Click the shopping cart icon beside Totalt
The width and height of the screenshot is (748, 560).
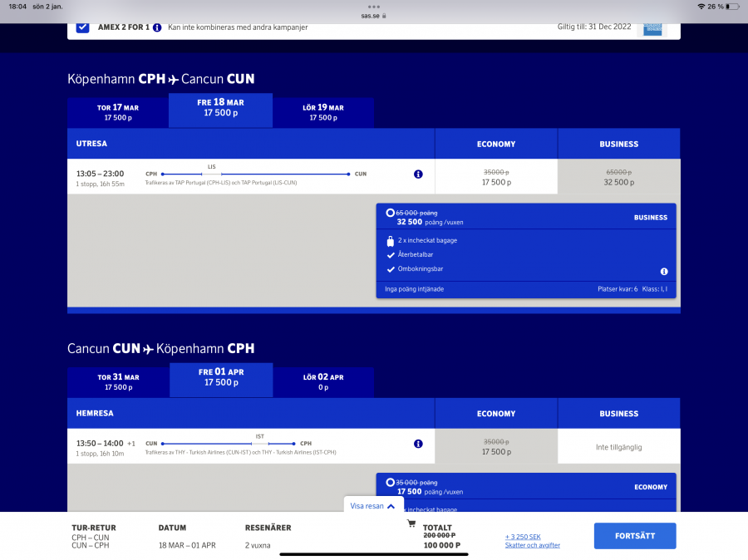411,523
